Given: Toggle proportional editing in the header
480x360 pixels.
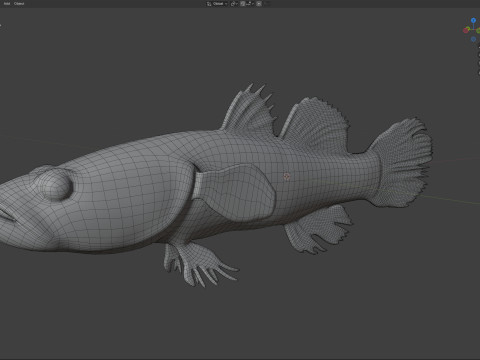Looking at the screenshot, I should [259, 4].
